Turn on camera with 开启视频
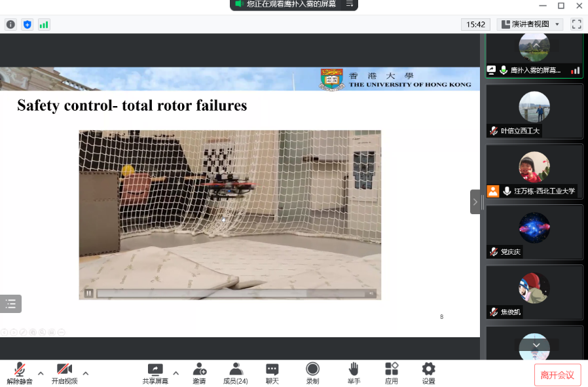 click(x=64, y=373)
